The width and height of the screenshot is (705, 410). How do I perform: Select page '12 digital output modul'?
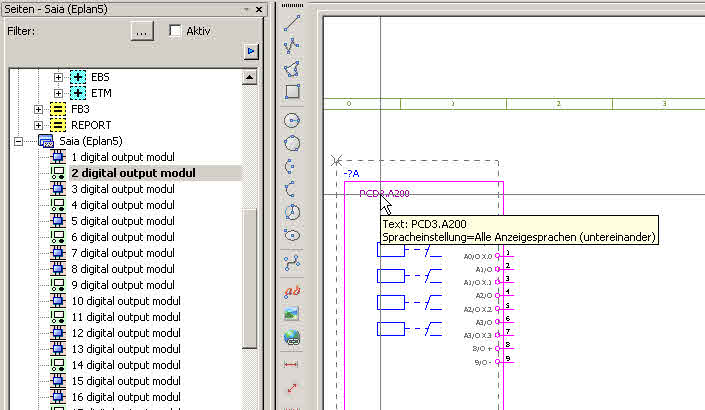tap(126, 333)
